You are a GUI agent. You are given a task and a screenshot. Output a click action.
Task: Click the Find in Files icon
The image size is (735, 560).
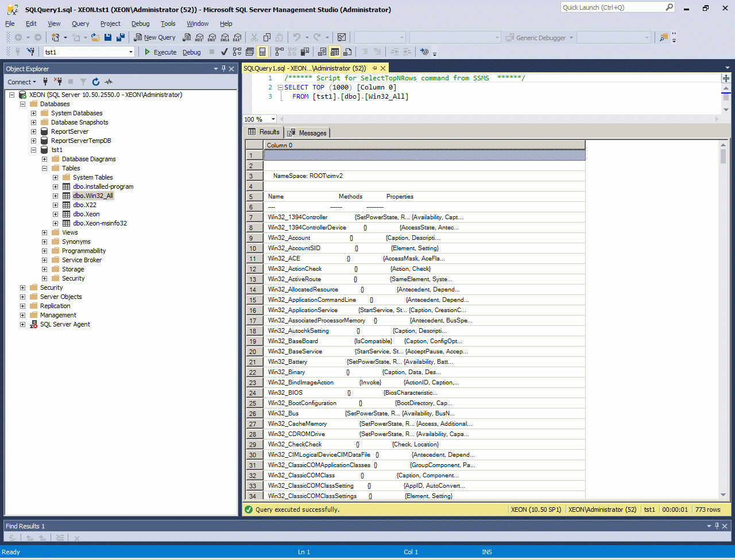pyautogui.click(x=664, y=37)
